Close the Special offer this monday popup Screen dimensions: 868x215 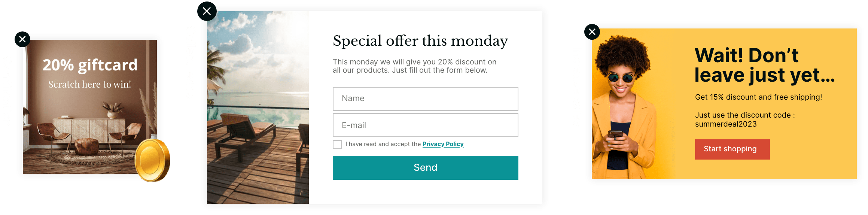click(x=207, y=11)
